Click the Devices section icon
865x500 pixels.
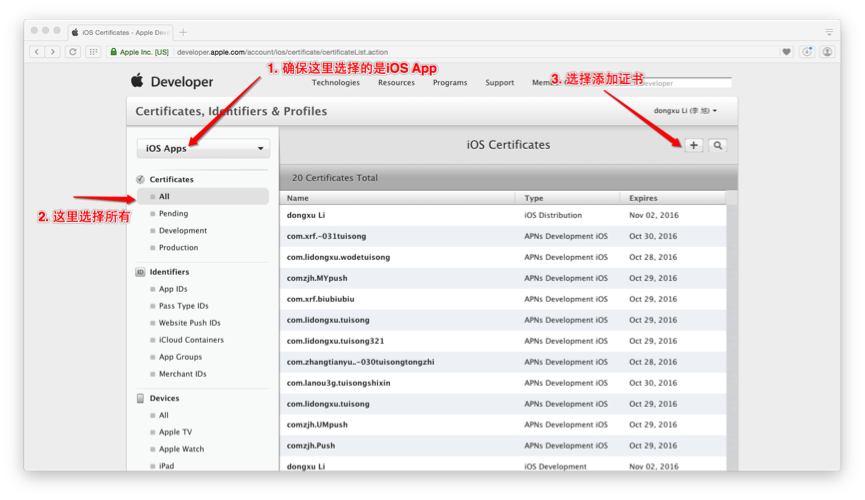click(140, 398)
